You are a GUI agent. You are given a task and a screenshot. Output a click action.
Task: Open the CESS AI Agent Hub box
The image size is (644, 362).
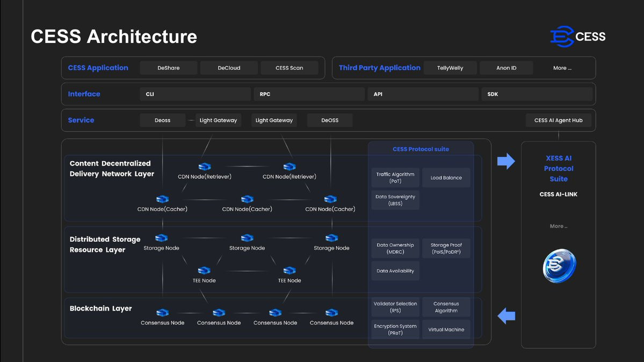click(x=558, y=120)
